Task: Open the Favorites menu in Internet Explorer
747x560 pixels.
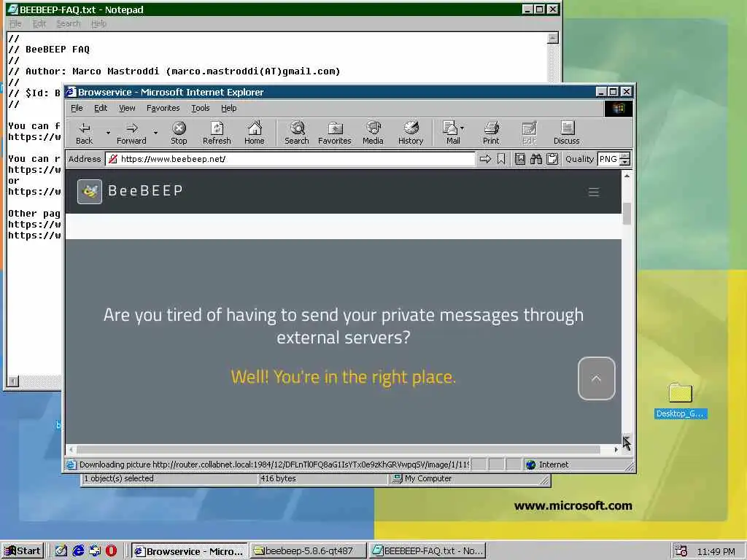Action: (x=163, y=108)
